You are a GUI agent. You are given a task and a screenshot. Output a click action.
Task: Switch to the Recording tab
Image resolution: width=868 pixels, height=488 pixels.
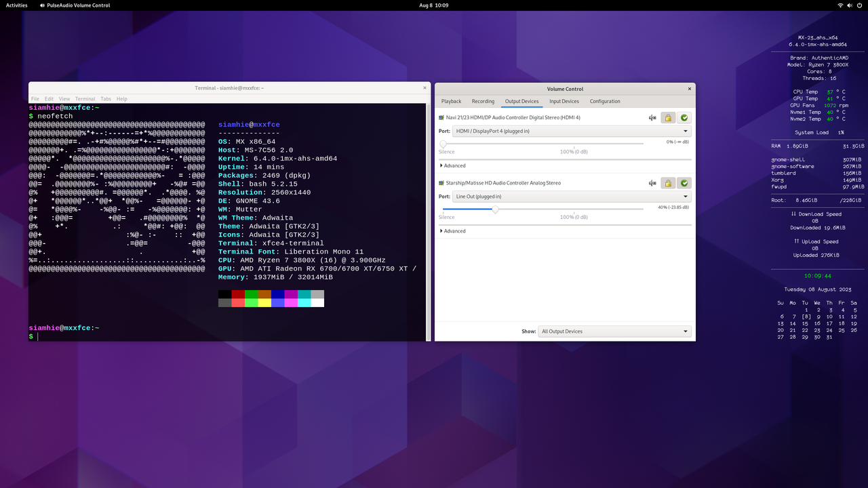pos(483,102)
